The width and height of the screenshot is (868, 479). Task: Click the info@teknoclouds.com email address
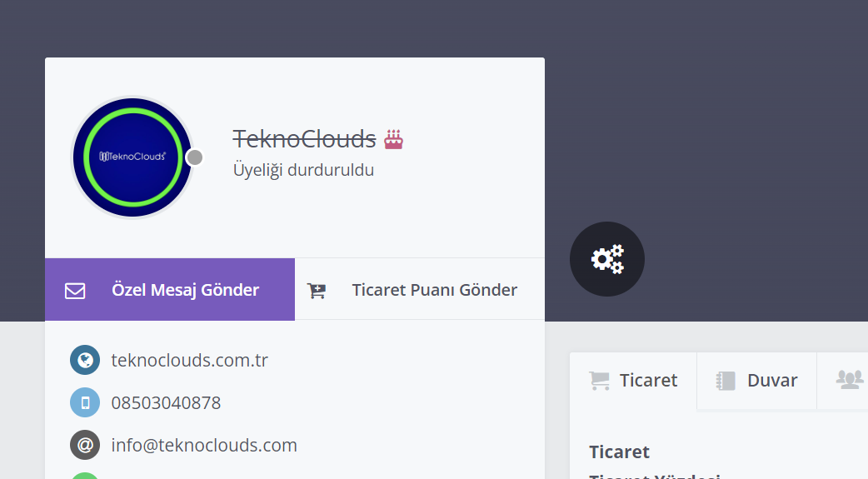click(x=204, y=445)
